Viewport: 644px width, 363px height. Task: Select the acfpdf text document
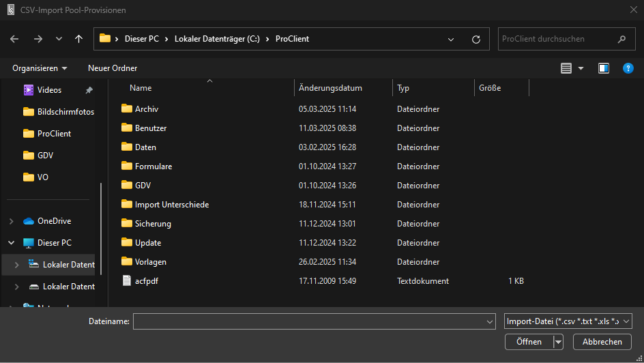coord(147,280)
